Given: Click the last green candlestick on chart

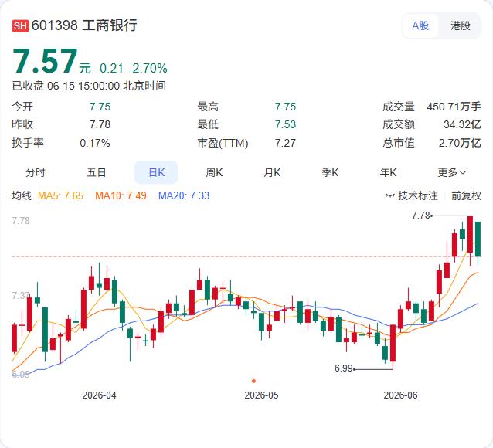Looking at the screenshot, I should [478, 239].
